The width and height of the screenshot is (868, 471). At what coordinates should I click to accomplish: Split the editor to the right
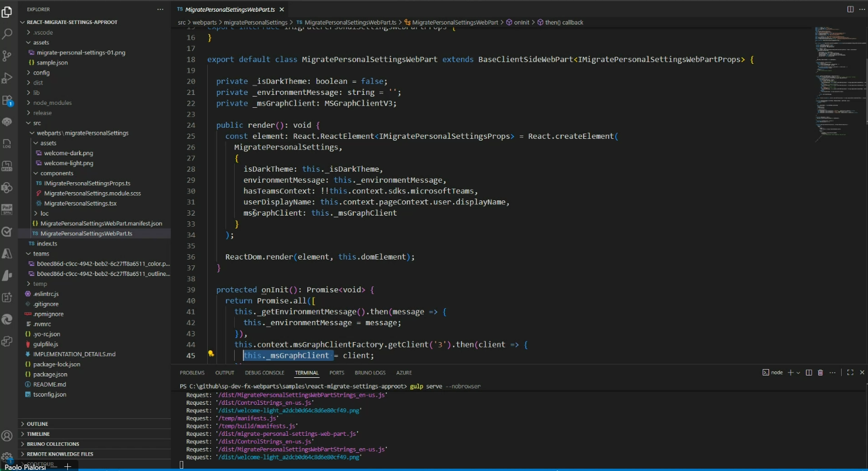tap(850, 9)
